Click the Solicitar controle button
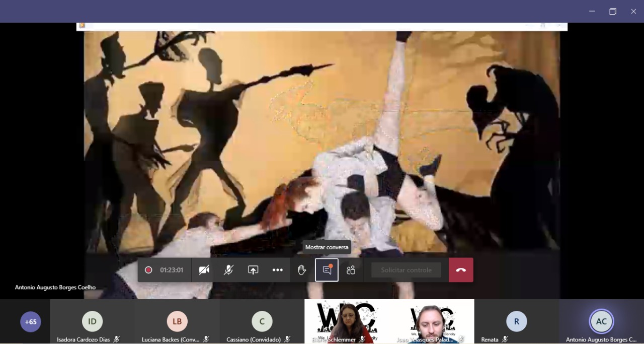644x344 pixels. pos(406,270)
